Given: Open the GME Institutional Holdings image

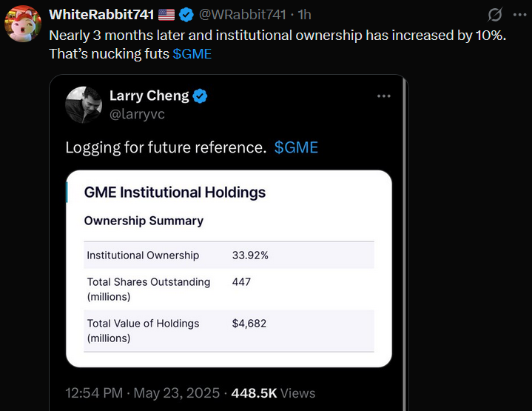Looking at the screenshot, I should [x=229, y=268].
